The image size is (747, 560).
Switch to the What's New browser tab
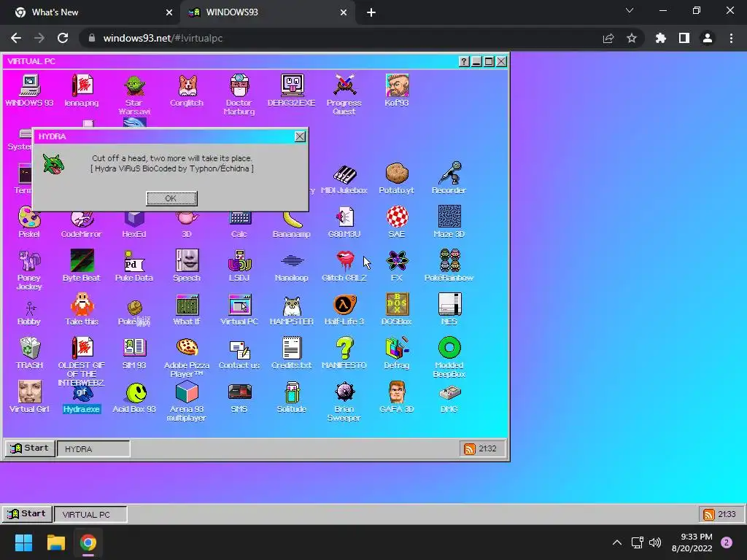pyautogui.click(x=90, y=12)
